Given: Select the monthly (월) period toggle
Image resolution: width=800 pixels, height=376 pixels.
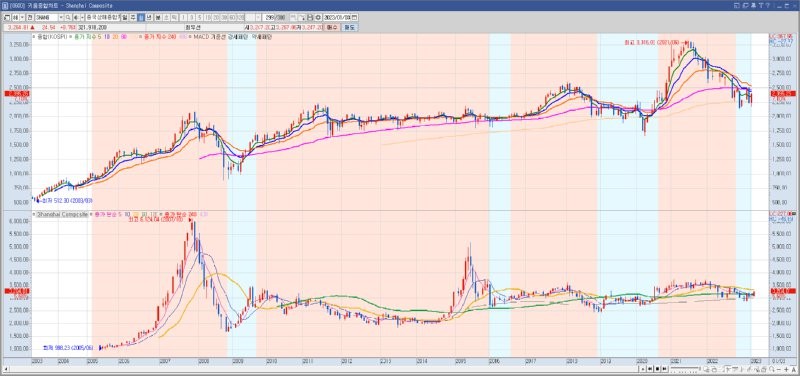Looking at the screenshot, I should tap(140, 17).
